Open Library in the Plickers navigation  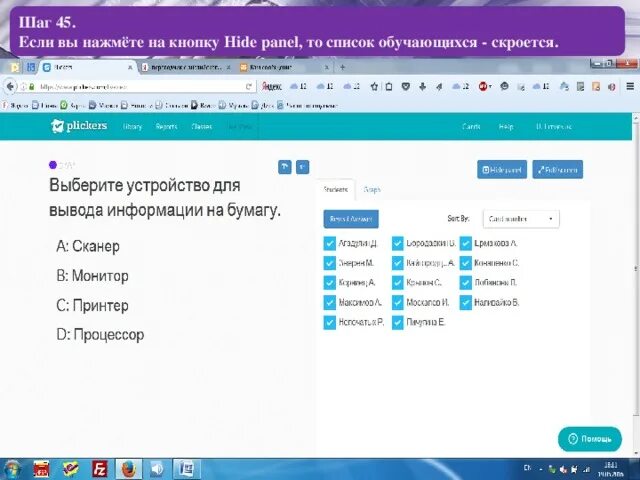pos(132,127)
